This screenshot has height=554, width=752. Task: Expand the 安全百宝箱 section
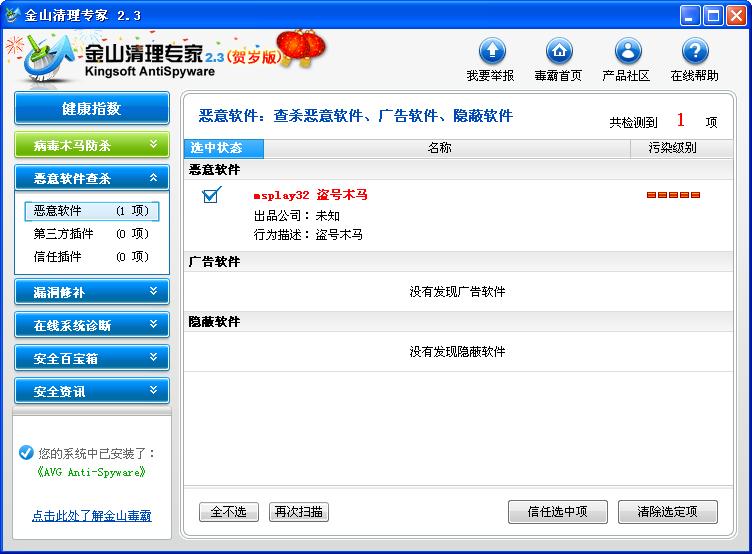tap(92, 358)
